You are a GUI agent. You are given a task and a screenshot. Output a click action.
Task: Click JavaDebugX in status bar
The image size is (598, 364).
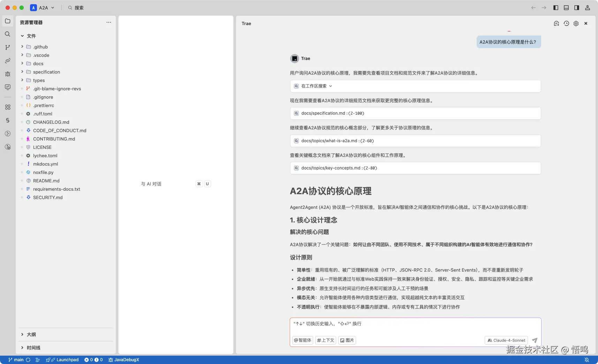[x=124, y=360]
